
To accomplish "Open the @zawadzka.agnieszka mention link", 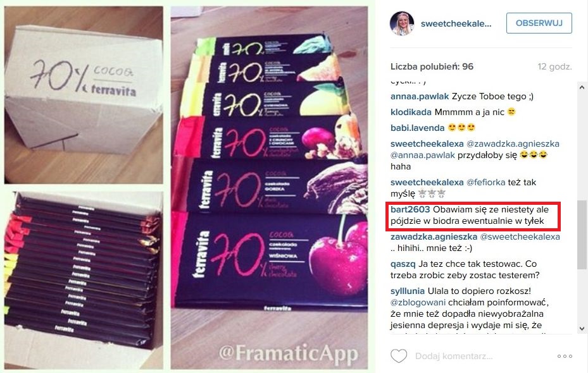I will click(x=513, y=144).
